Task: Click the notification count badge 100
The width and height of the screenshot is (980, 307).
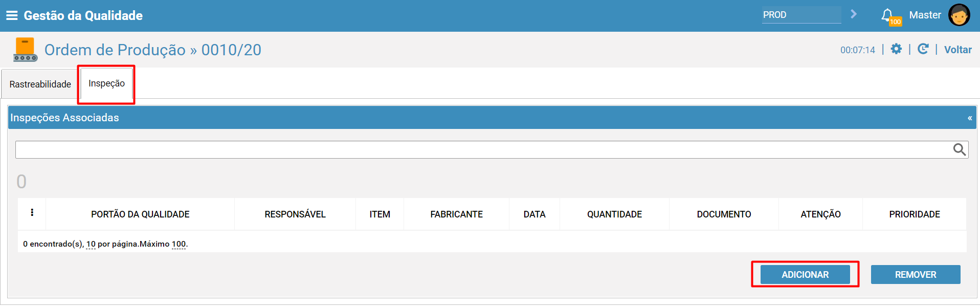Action: point(895,21)
